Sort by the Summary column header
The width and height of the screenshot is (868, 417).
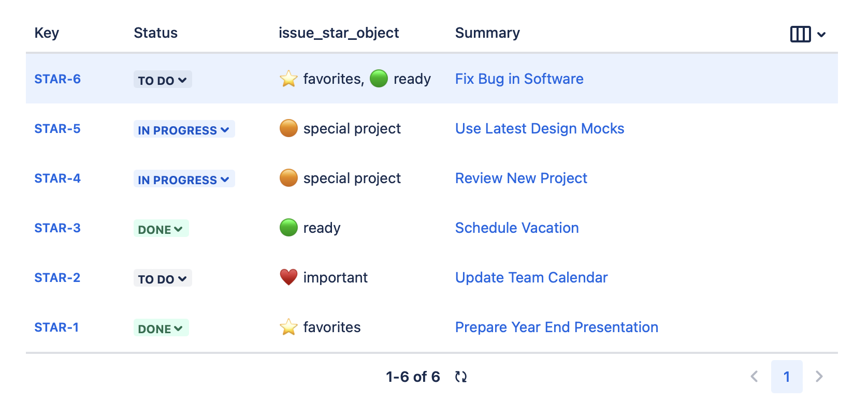point(487,33)
